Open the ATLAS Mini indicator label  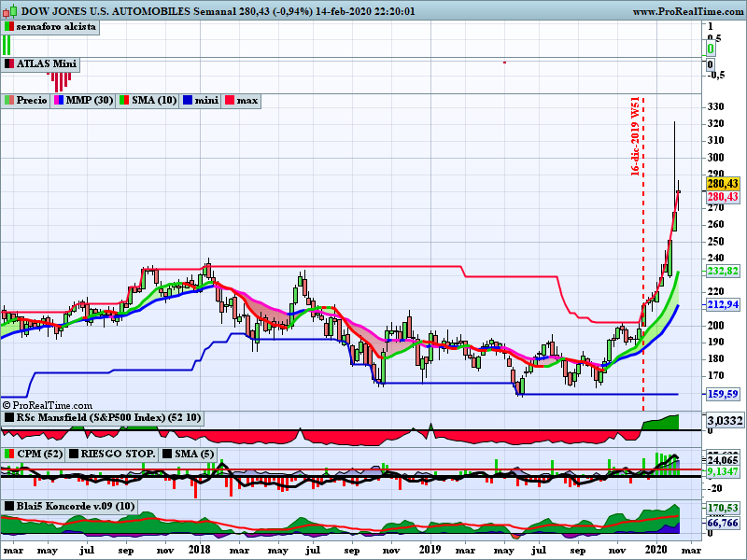coord(46,63)
